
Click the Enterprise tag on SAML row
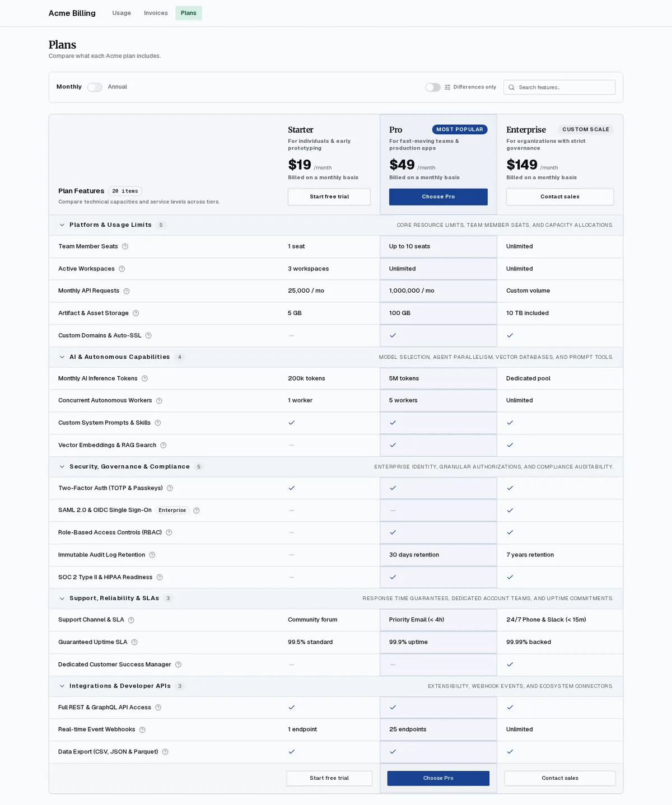(x=172, y=511)
